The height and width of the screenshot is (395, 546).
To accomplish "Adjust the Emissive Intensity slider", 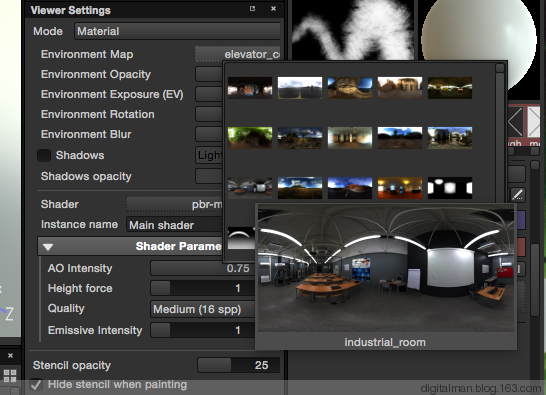I will pos(203,330).
